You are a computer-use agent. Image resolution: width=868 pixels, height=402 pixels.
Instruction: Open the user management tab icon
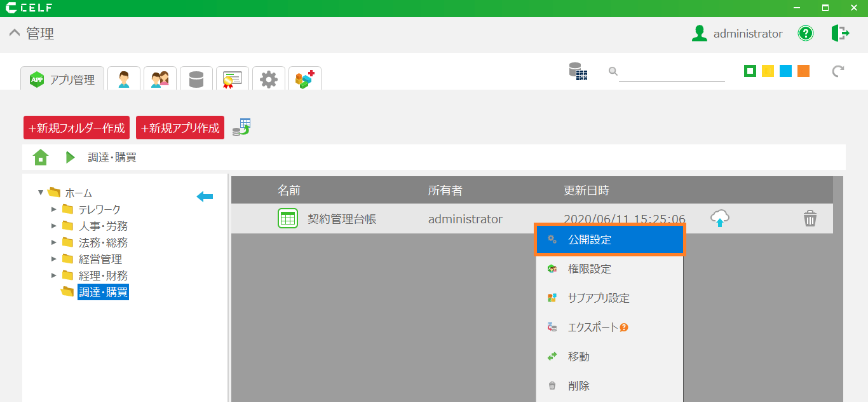tap(124, 80)
